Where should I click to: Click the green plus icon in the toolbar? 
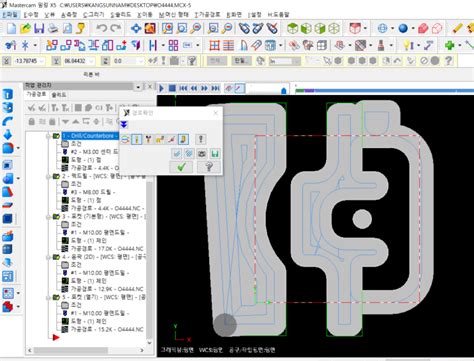pos(449,45)
